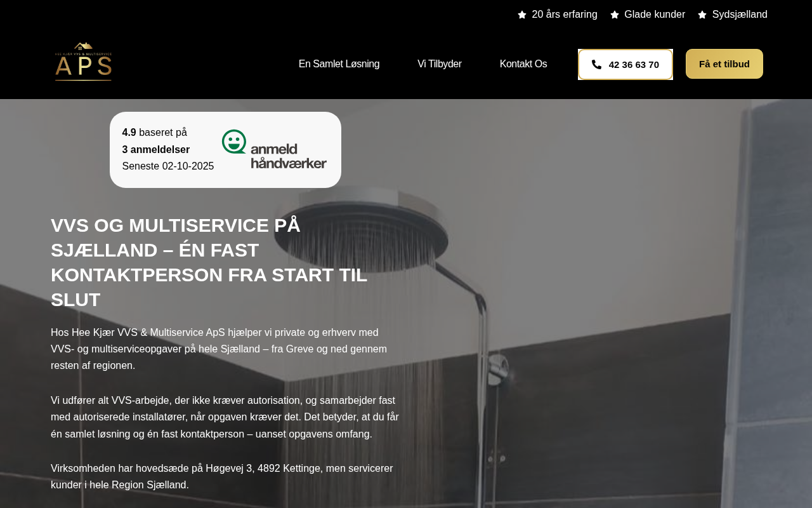Click the star icon beside Sydsjælland
Viewport: 812px width, 508px height.
coord(702,15)
